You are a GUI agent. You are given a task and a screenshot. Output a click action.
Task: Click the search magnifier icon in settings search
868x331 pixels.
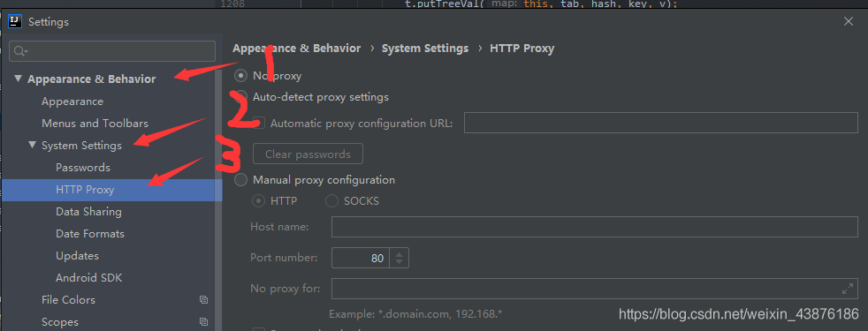pyautogui.click(x=20, y=51)
